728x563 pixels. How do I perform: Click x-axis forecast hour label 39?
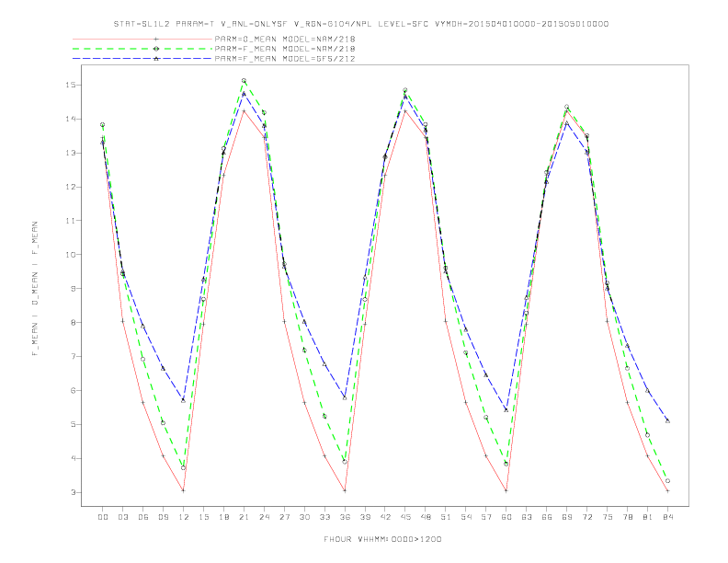click(365, 517)
